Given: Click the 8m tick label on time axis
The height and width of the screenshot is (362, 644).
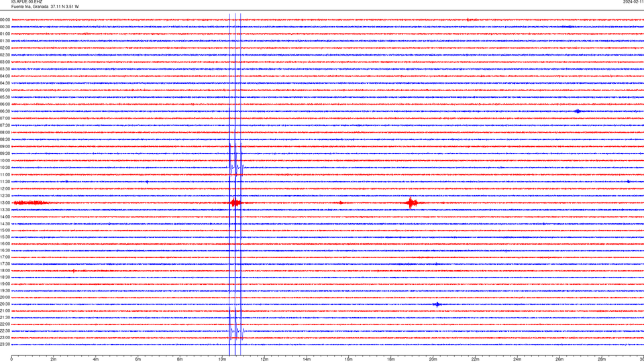Looking at the screenshot, I should tap(180, 359).
